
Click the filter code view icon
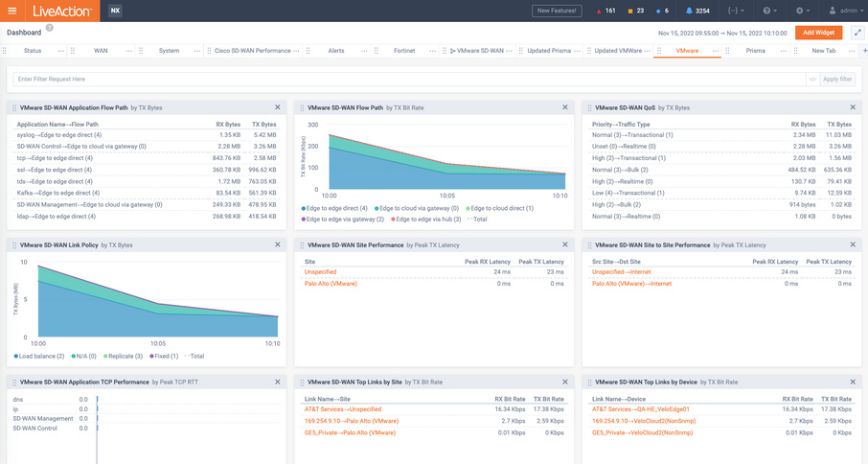tap(812, 80)
